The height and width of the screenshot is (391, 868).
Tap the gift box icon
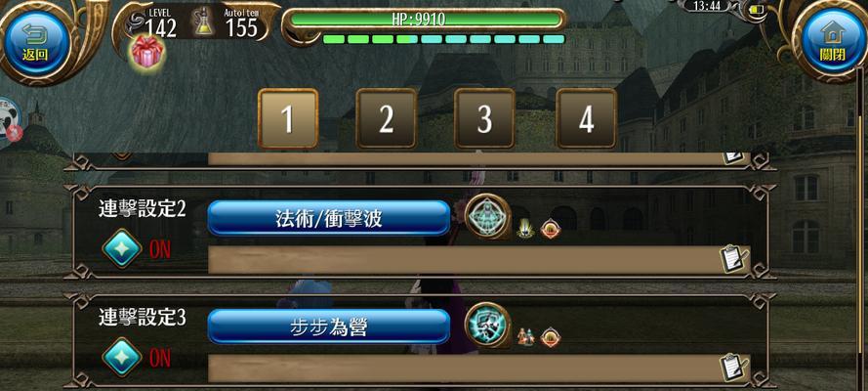pyautogui.click(x=147, y=53)
